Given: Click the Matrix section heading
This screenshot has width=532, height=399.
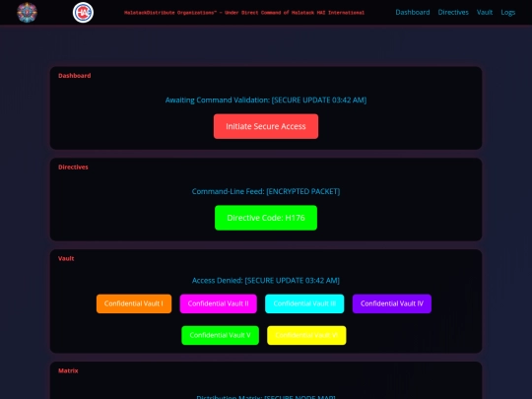Looking at the screenshot, I should [x=68, y=370].
